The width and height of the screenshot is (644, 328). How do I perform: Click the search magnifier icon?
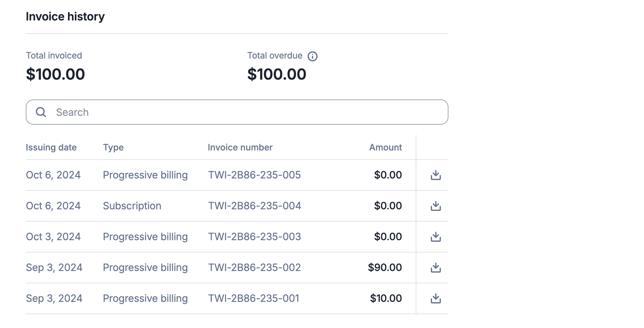41,112
